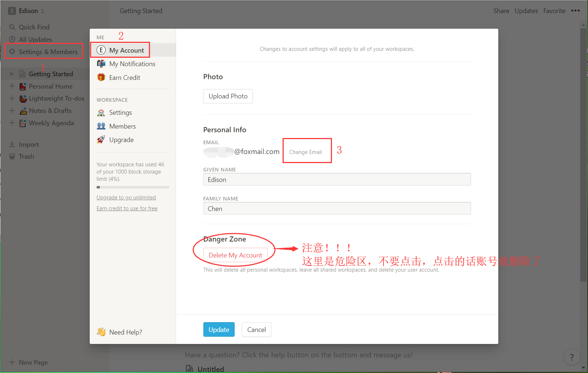The height and width of the screenshot is (373, 588).
Task: Click the Getting Started page document icon
Action: coord(23,74)
